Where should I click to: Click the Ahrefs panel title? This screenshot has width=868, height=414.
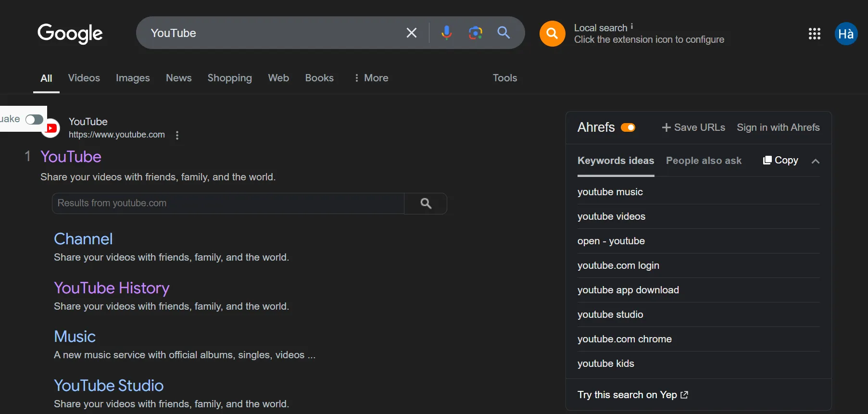click(x=596, y=127)
